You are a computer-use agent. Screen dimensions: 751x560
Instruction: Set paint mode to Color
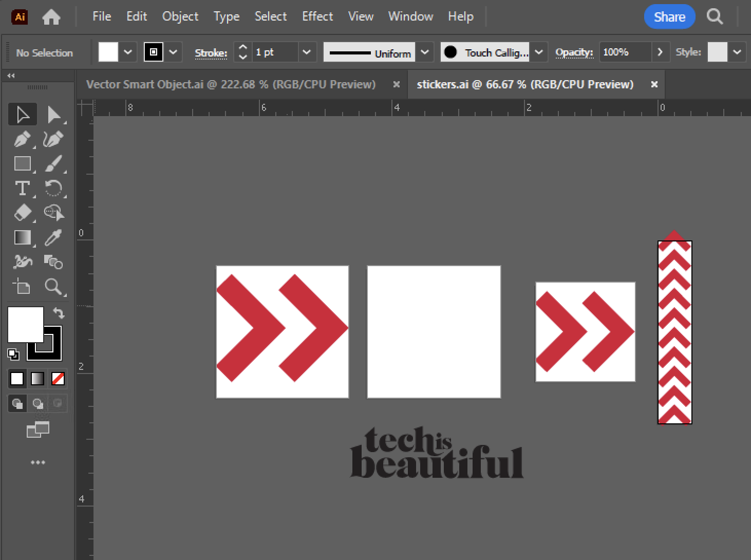pos(17,379)
